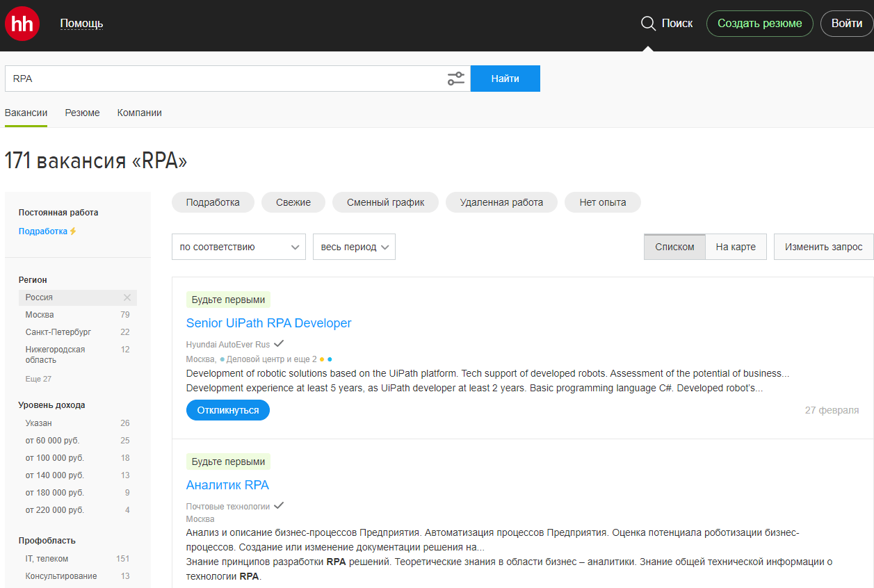
Task: Click the lightning icon beside Подработка
Action: 73,231
